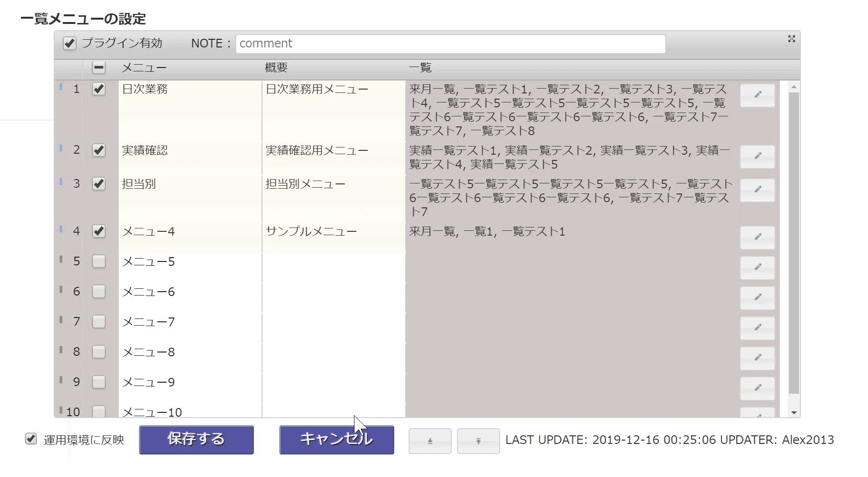Click the drag handle of row 1

61,87
